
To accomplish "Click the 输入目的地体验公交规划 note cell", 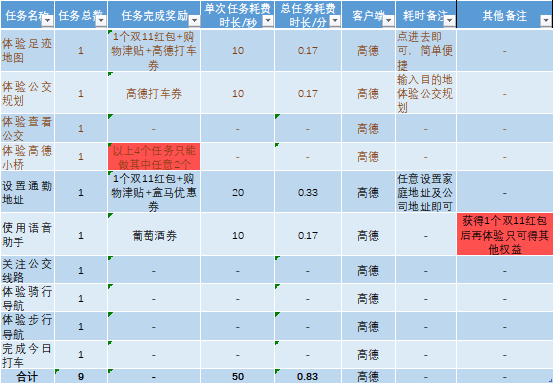I will (426, 93).
